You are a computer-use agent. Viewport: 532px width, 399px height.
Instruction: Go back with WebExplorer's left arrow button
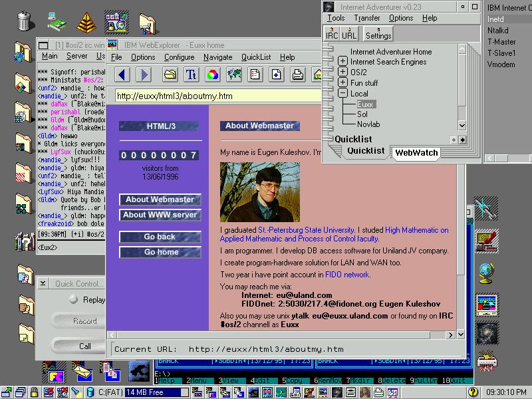pyautogui.click(x=122, y=74)
